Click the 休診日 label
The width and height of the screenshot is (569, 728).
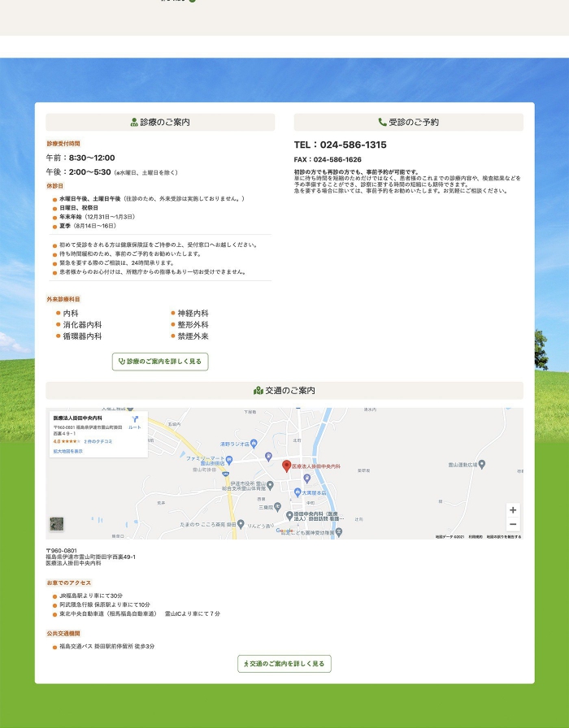[54, 186]
